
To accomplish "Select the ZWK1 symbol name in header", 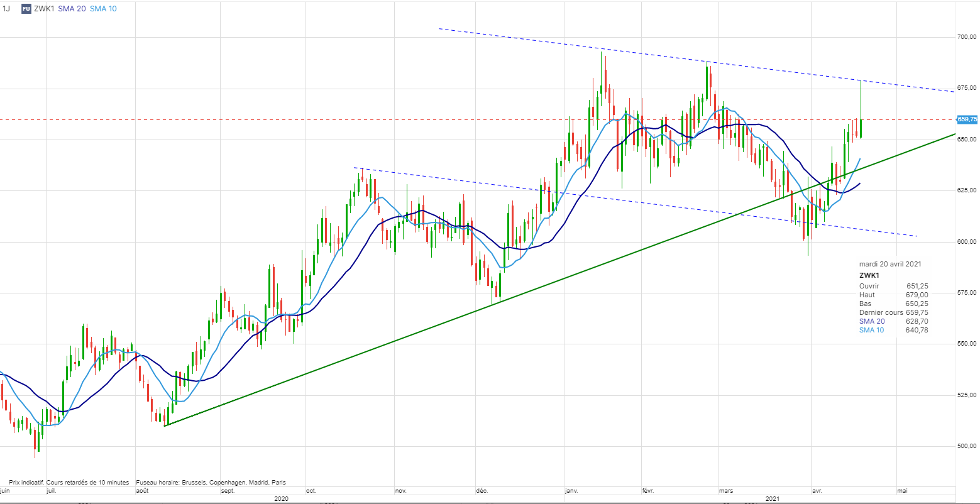I will click(44, 9).
